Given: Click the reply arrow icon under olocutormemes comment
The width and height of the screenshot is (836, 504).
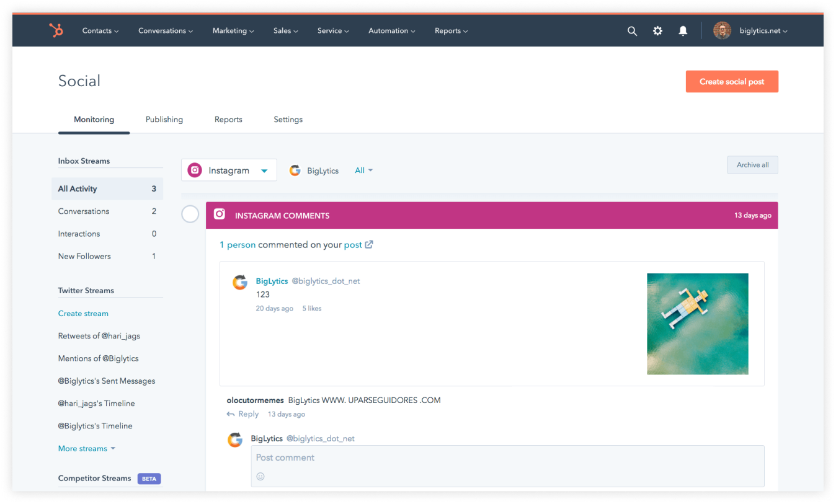Looking at the screenshot, I should point(231,414).
